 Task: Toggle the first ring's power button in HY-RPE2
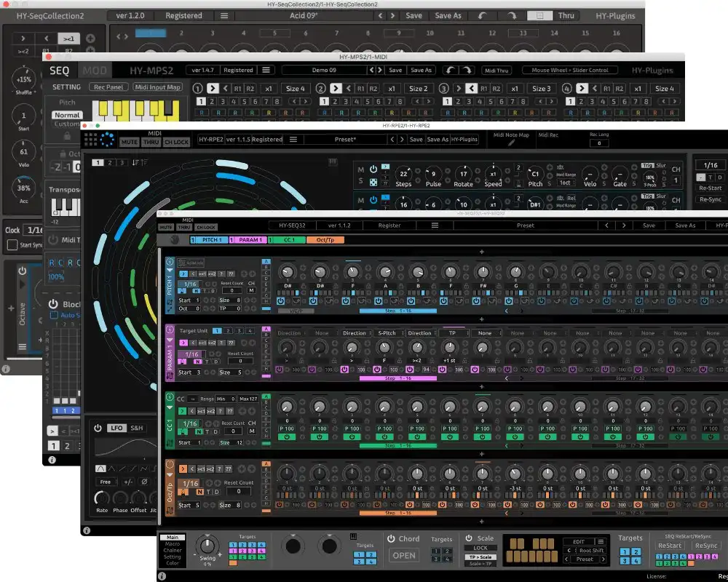point(373,170)
